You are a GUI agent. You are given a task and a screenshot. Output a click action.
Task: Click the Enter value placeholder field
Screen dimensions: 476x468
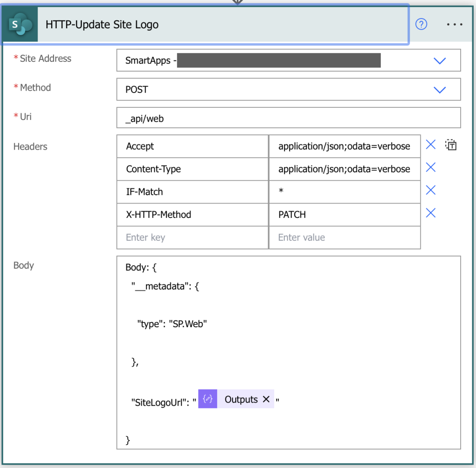coord(344,237)
